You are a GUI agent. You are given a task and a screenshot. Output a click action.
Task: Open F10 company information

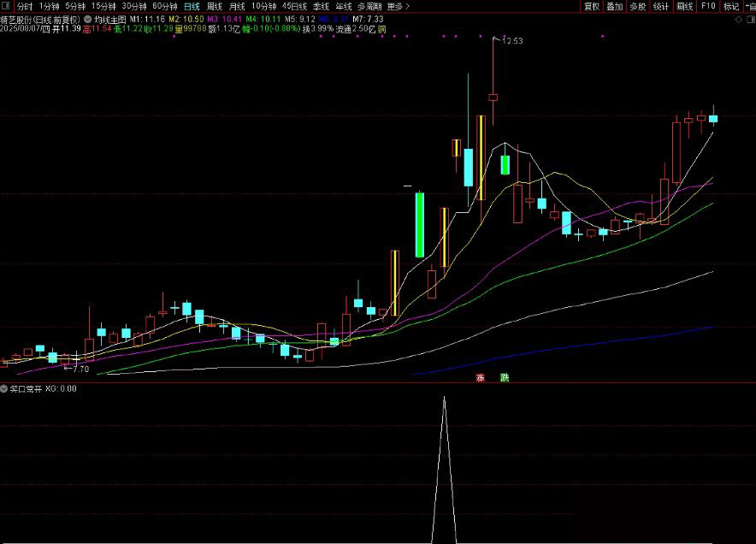(x=708, y=6)
